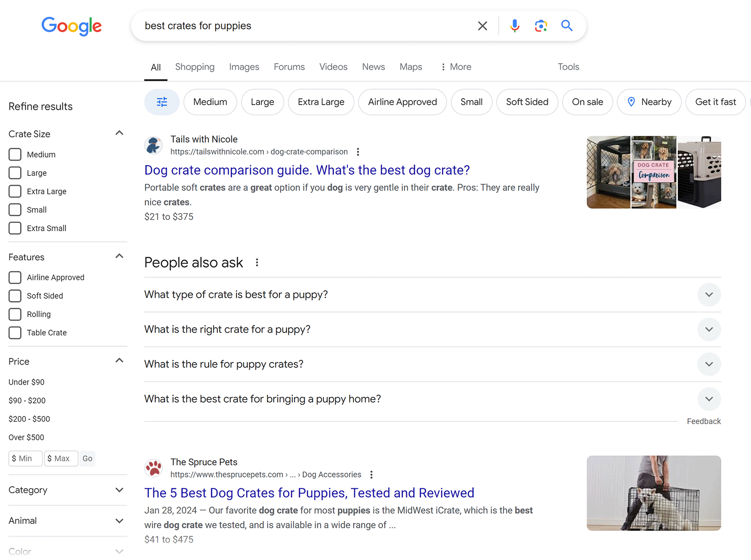The image size is (751, 560).
Task: Open the refine filters sliders icon chip
Action: click(161, 102)
